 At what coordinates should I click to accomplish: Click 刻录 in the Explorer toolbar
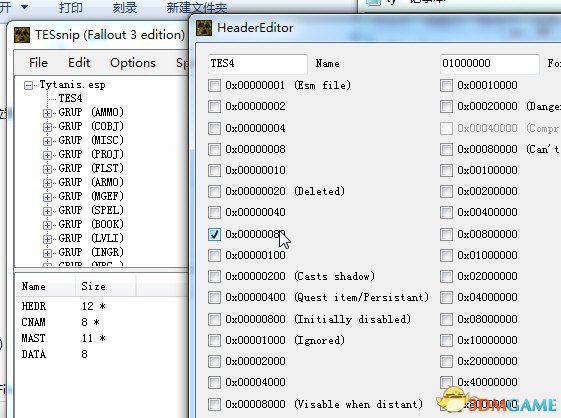pos(125,7)
